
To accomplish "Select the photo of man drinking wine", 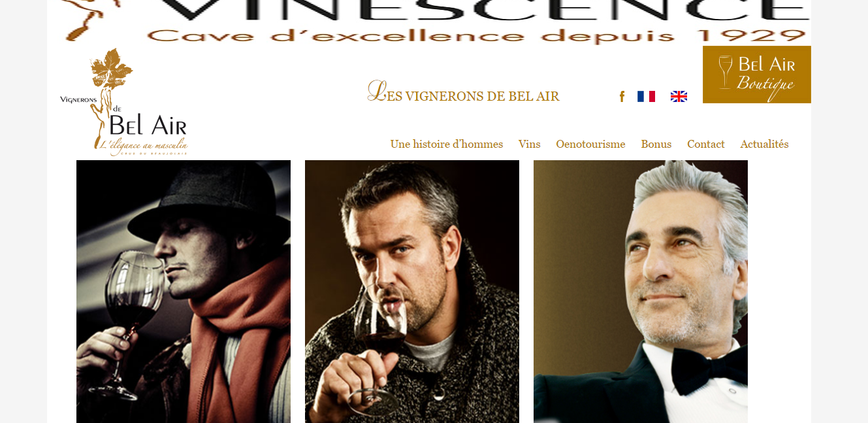I will pos(412,292).
